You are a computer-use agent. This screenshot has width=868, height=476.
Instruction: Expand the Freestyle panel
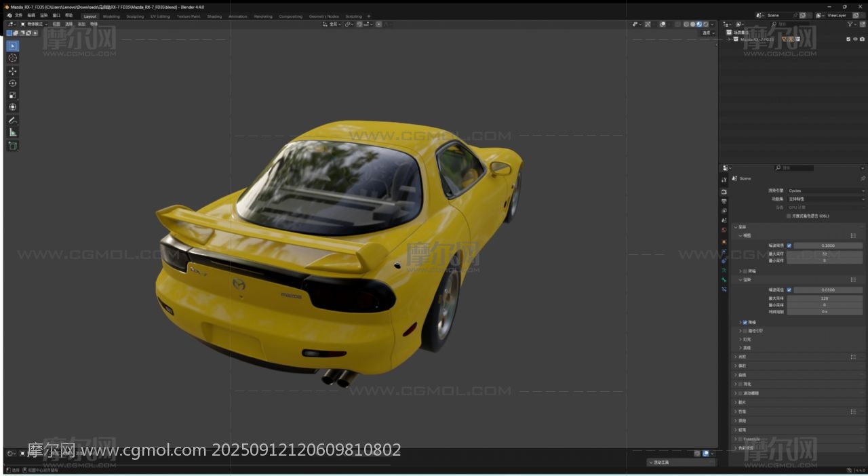pyautogui.click(x=735, y=439)
